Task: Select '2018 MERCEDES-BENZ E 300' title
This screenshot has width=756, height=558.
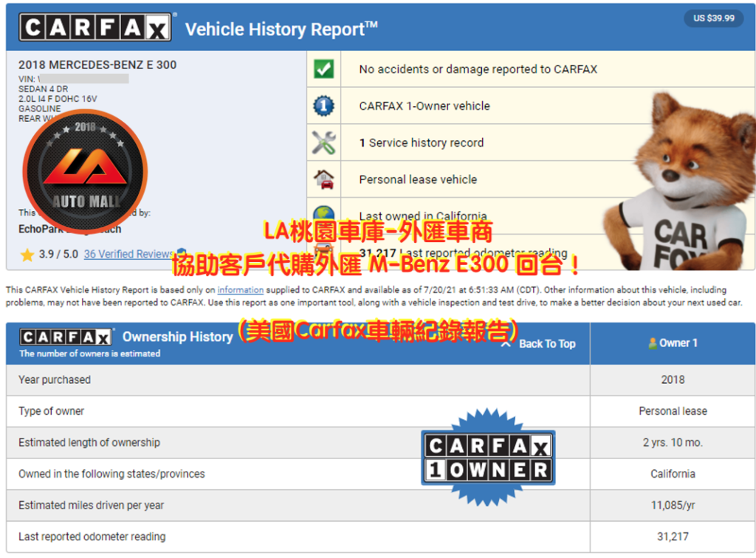Action: [x=97, y=64]
